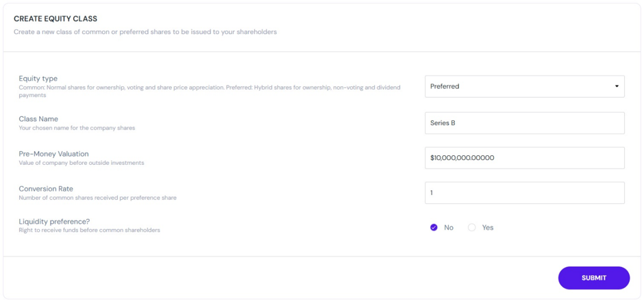The height and width of the screenshot is (301, 644).
Task: Click the Equity type label
Action: click(x=38, y=79)
